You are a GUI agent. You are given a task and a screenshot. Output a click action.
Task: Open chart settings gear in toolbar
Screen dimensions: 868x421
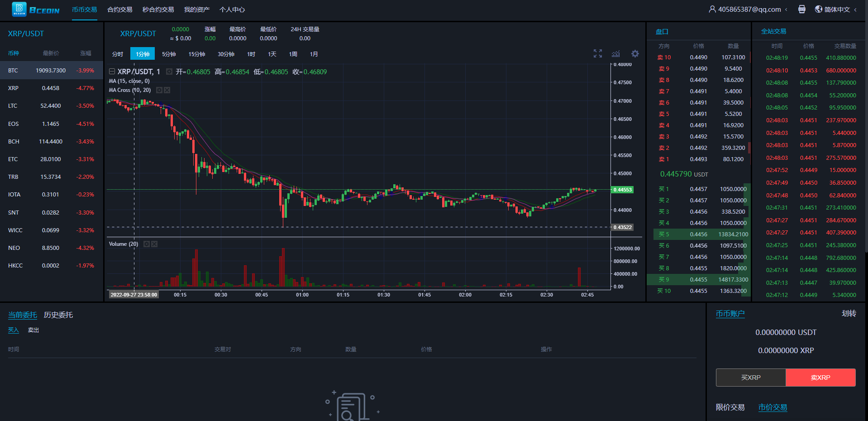click(635, 54)
